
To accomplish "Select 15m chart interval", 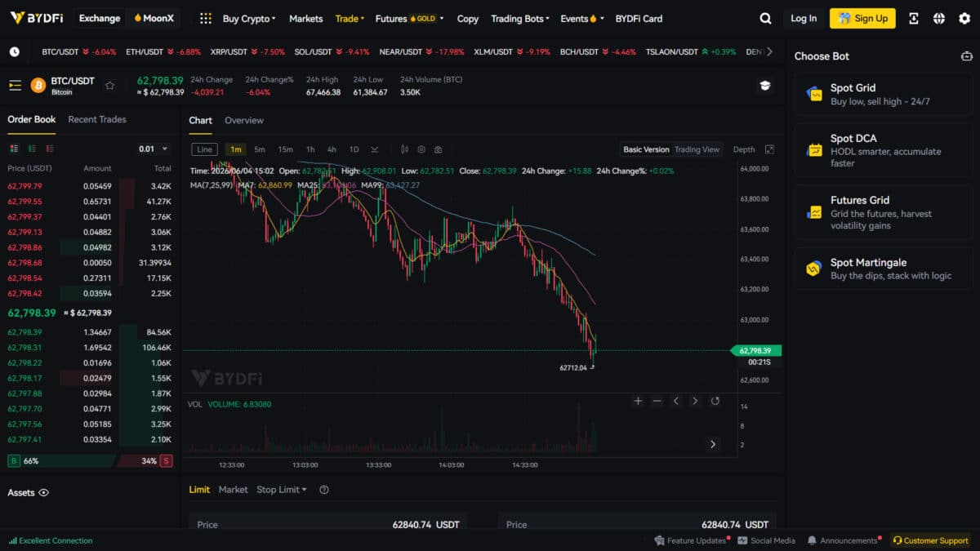I will coord(285,149).
